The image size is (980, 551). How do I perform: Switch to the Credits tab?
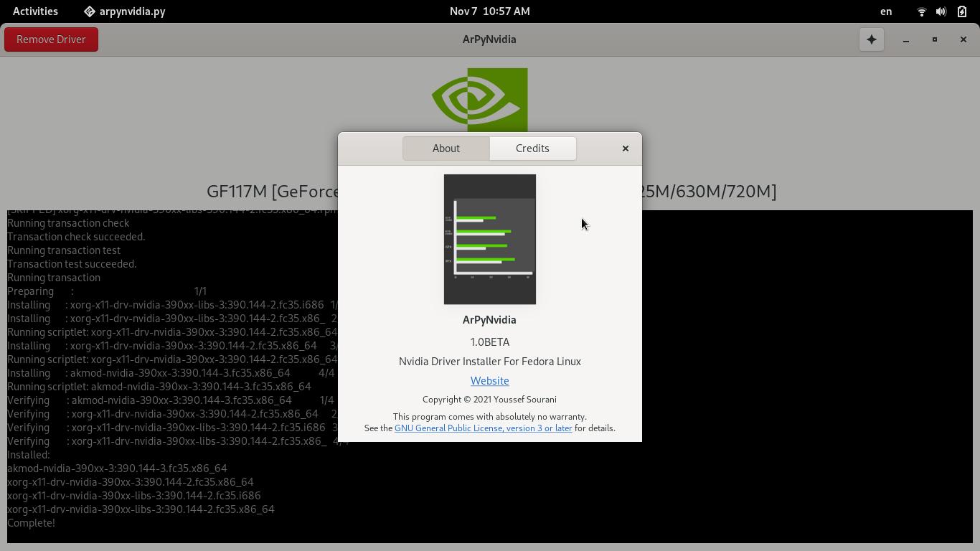click(532, 149)
